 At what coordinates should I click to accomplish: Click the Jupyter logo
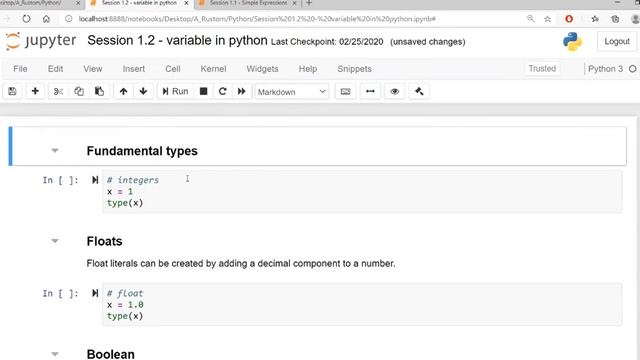(x=41, y=41)
